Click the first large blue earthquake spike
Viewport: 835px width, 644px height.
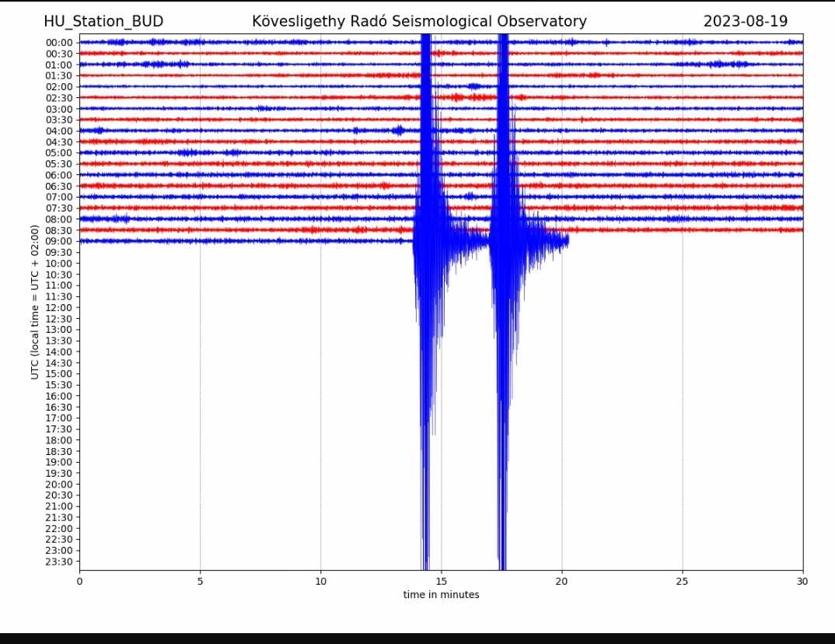pos(425,299)
